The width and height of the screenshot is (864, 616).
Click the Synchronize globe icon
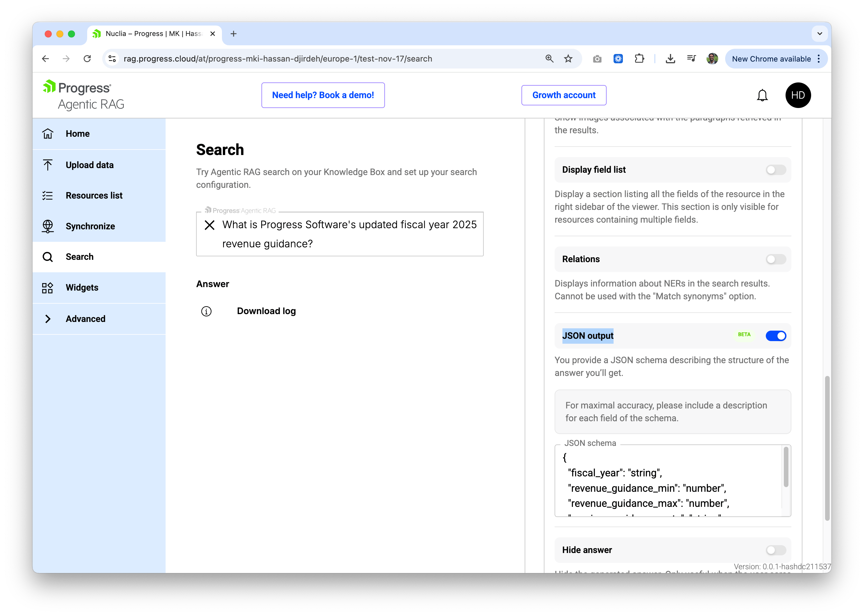pyautogui.click(x=47, y=226)
